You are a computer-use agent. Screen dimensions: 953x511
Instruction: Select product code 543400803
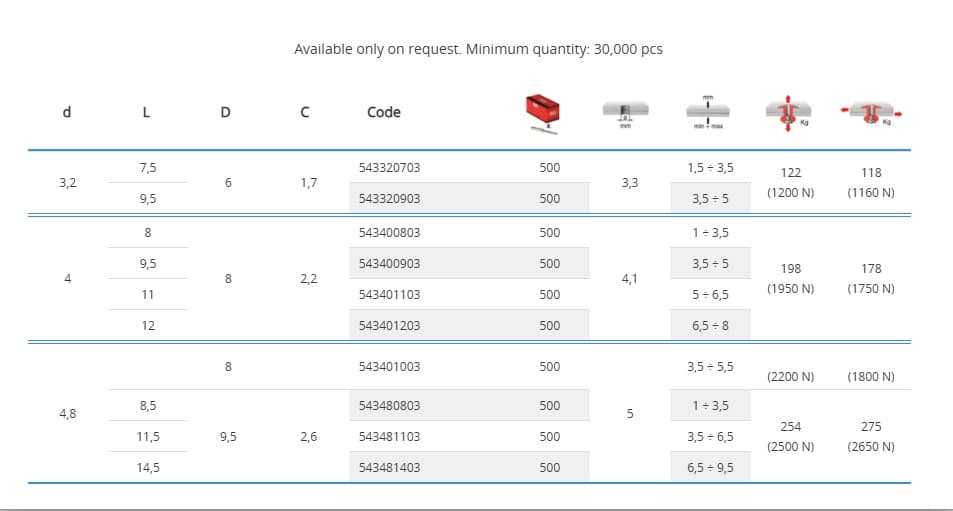click(x=389, y=233)
